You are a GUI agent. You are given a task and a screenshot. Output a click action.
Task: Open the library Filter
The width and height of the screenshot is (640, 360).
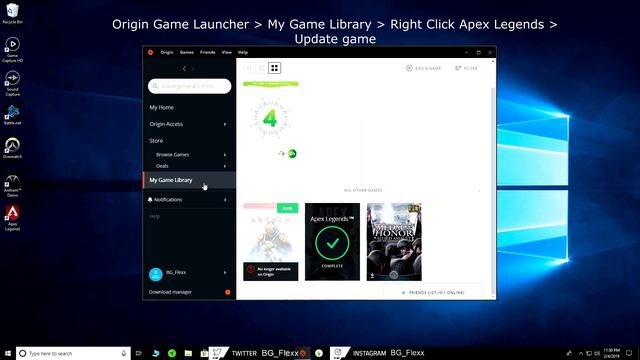click(x=466, y=68)
